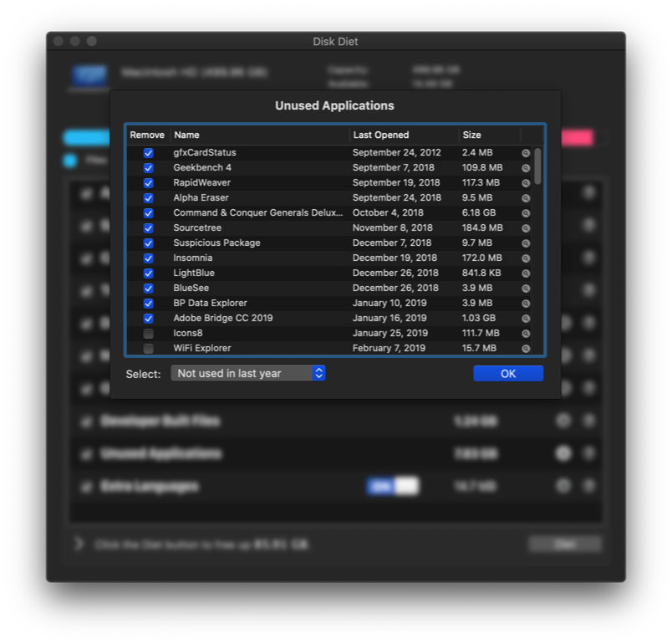Reveal Icons8 using its magnifier icon
The height and width of the screenshot is (644, 672).
pos(526,334)
